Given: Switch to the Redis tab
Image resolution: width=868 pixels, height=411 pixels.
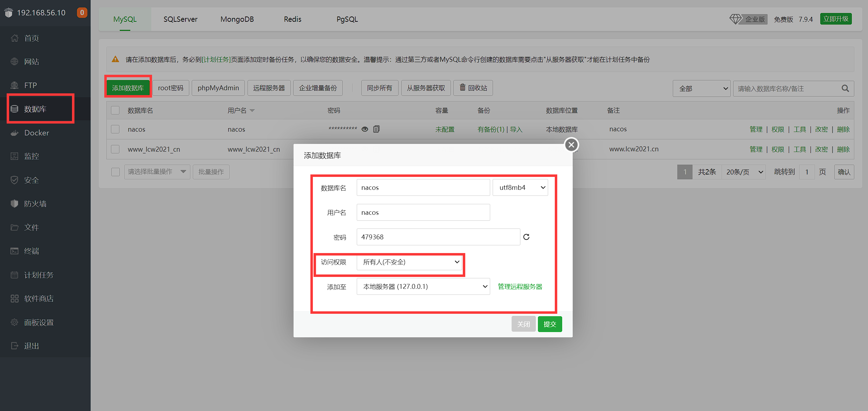Looking at the screenshot, I should (x=292, y=19).
